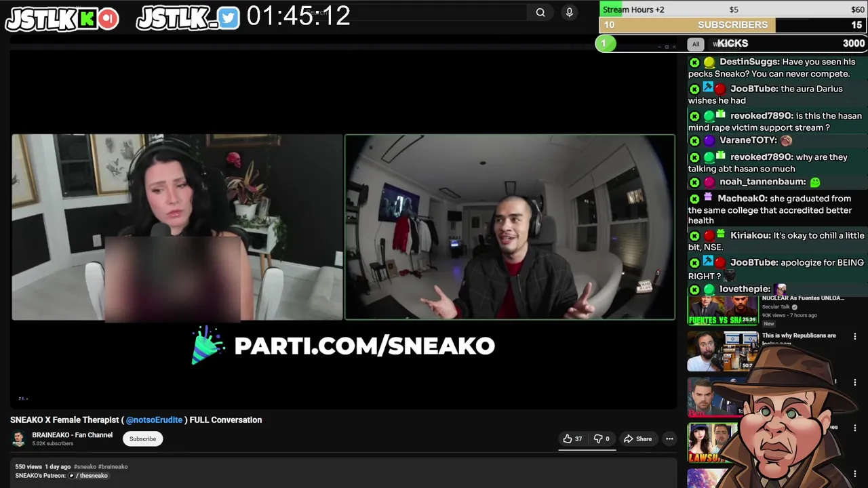Open the 'NUCLEAR As Fuentes UNLOA...' video title
The height and width of the screenshot is (488, 868).
803,298
